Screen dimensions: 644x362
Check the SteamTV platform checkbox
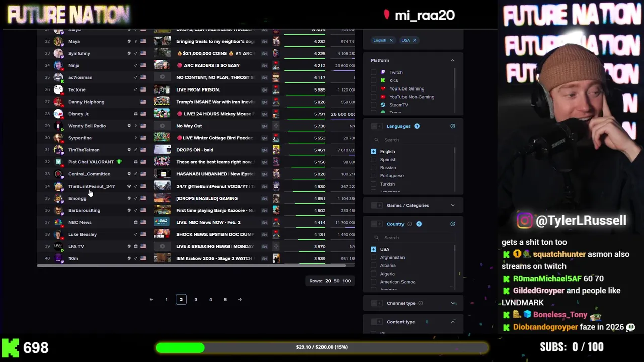[373, 105]
